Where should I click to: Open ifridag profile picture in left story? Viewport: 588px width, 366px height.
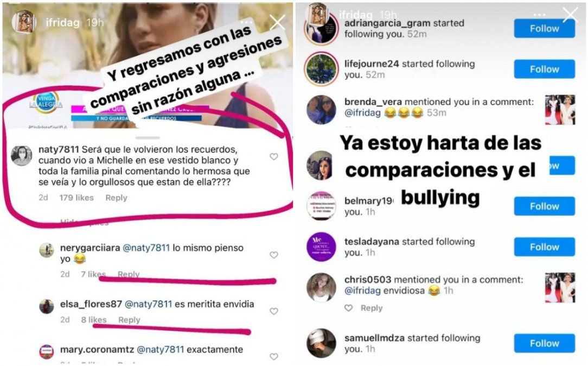coord(24,22)
